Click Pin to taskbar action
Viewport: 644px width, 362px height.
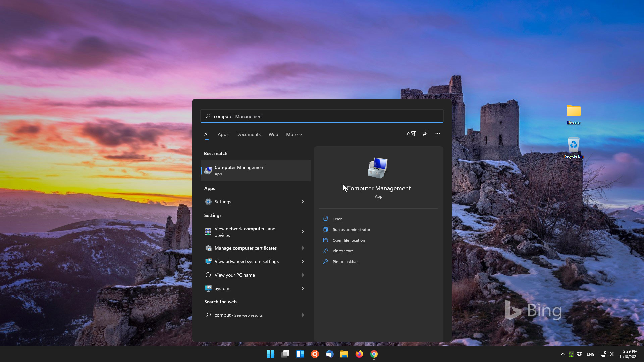[345, 262]
